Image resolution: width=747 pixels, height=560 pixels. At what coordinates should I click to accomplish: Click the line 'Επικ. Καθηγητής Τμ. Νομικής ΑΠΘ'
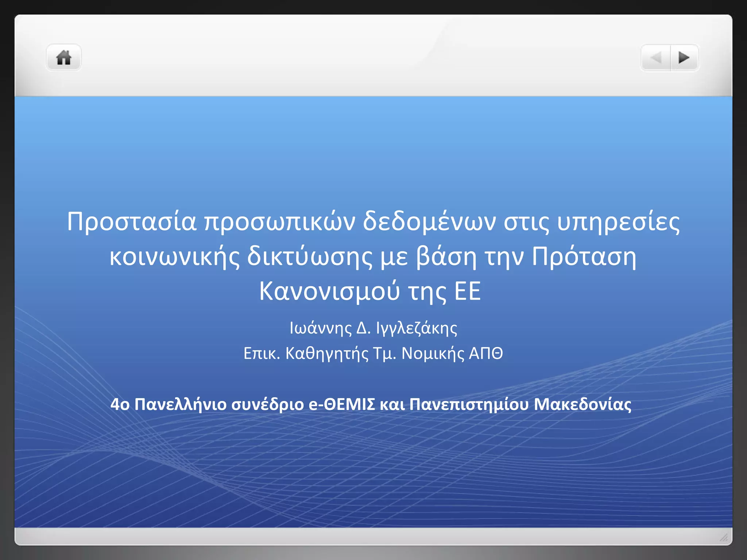[x=373, y=353]
